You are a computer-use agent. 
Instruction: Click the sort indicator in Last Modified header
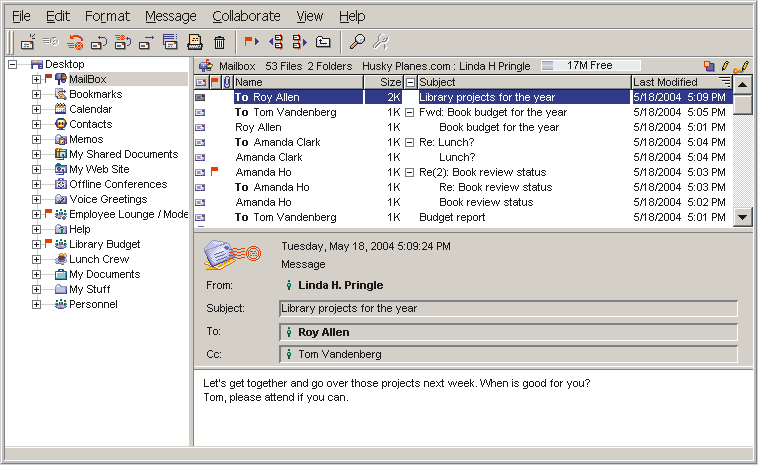point(725,81)
